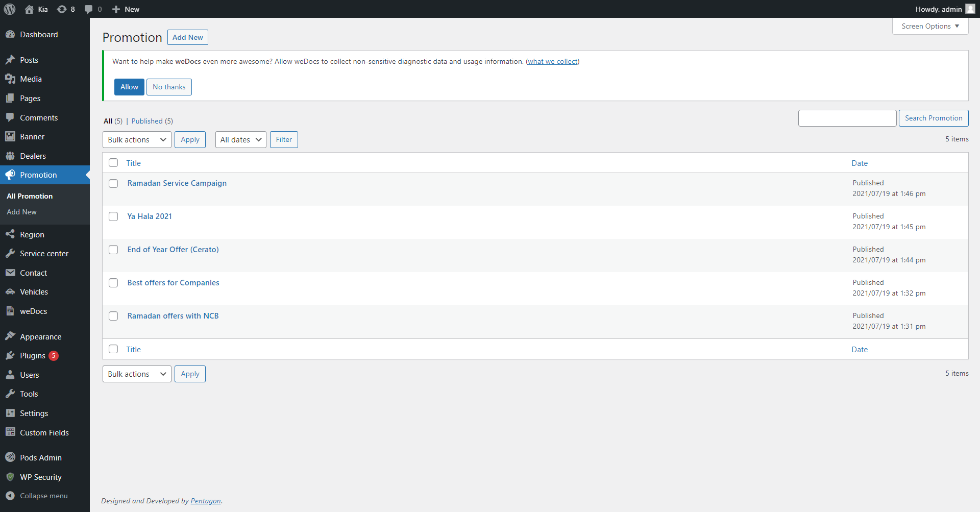
Task: Click the plugins update badge showing 5
Action: coord(54,356)
